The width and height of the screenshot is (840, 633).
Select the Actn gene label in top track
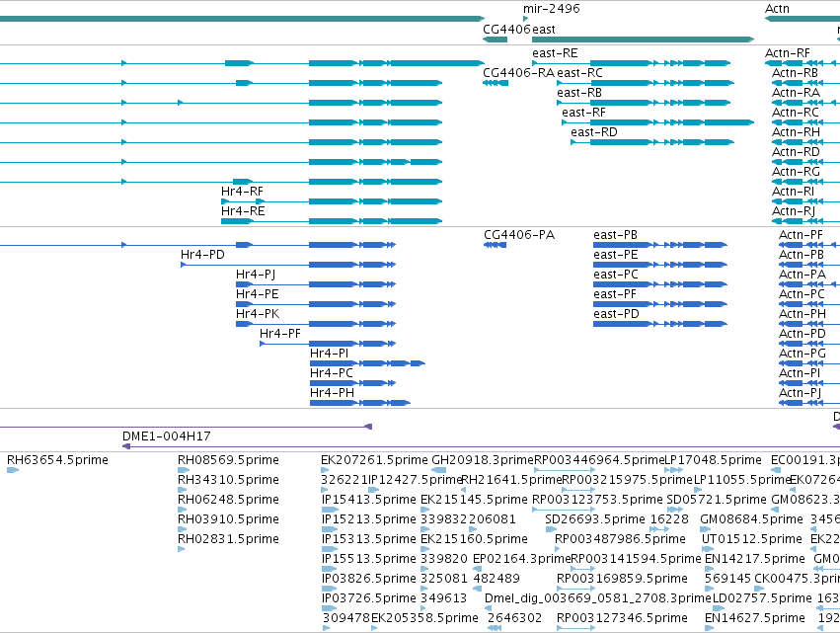778,9
